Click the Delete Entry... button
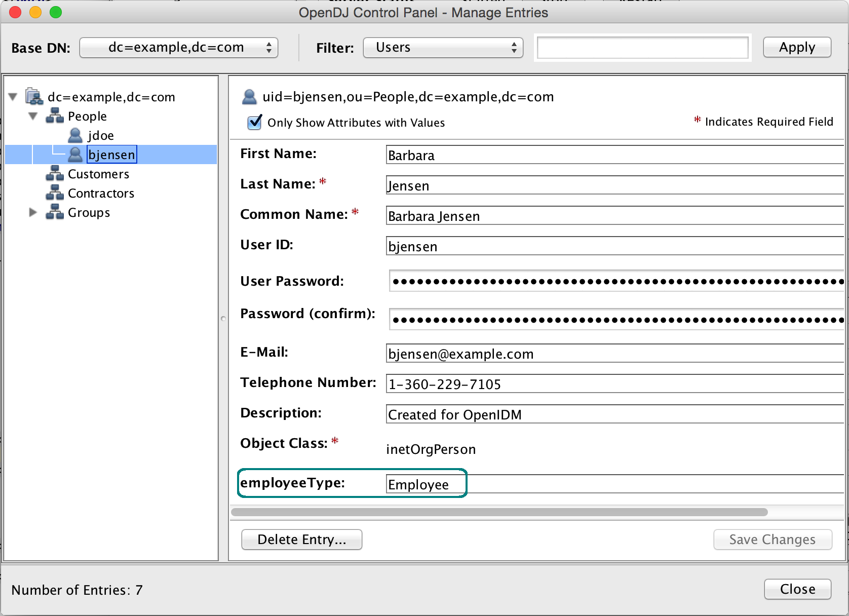This screenshot has width=849, height=616. (302, 540)
